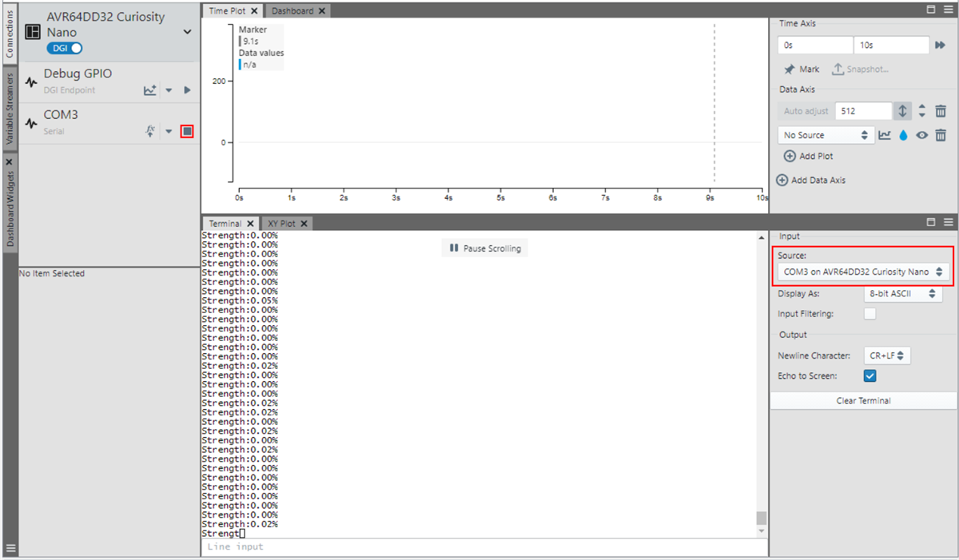Enable the Input Filtering checkbox
The height and width of the screenshot is (560, 959).
tap(869, 314)
